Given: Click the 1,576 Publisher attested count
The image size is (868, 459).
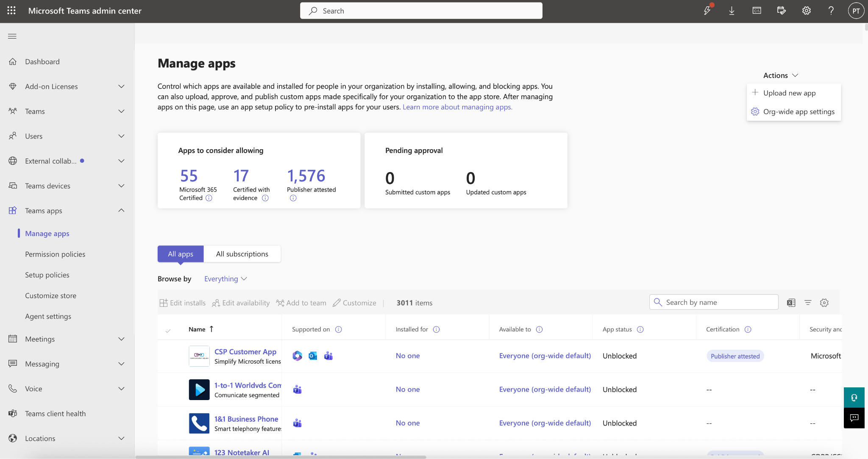Looking at the screenshot, I should point(306,176).
